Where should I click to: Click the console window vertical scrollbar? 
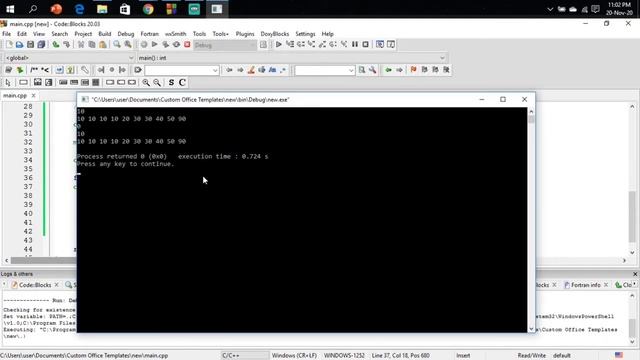(531, 220)
